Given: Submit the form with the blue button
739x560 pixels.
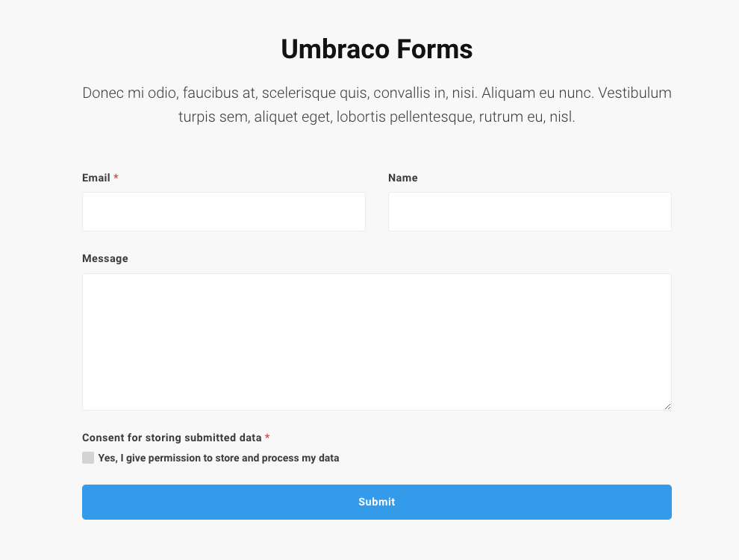Looking at the screenshot, I should pos(377,502).
